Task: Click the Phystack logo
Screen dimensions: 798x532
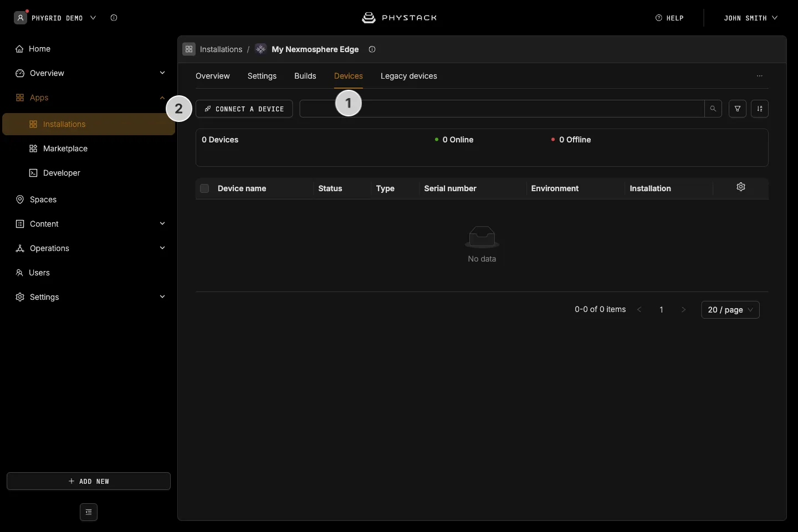Action: pyautogui.click(x=399, y=18)
